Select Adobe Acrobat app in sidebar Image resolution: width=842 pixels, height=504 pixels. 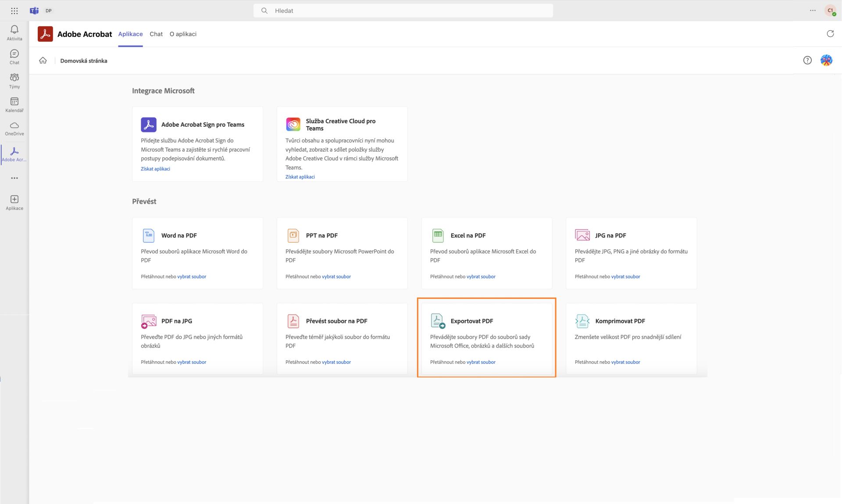coord(14,154)
